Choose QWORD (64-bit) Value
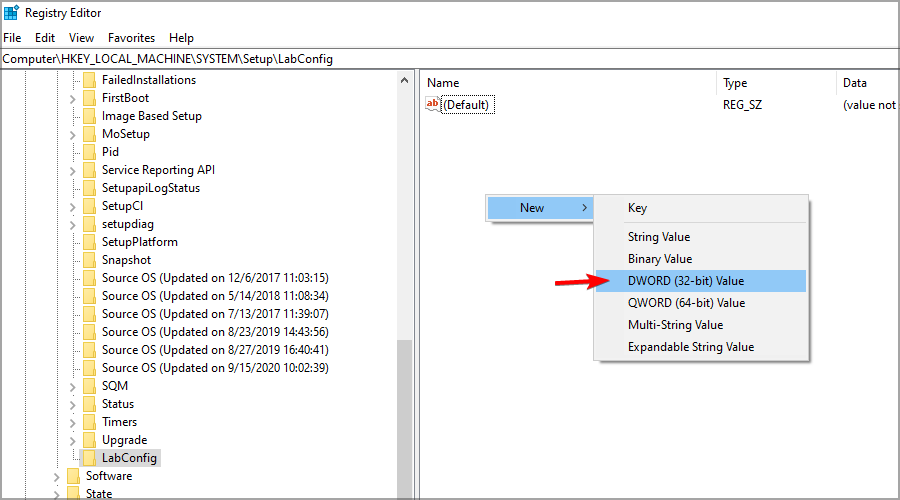Image resolution: width=900 pixels, height=500 pixels. click(x=701, y=303)
